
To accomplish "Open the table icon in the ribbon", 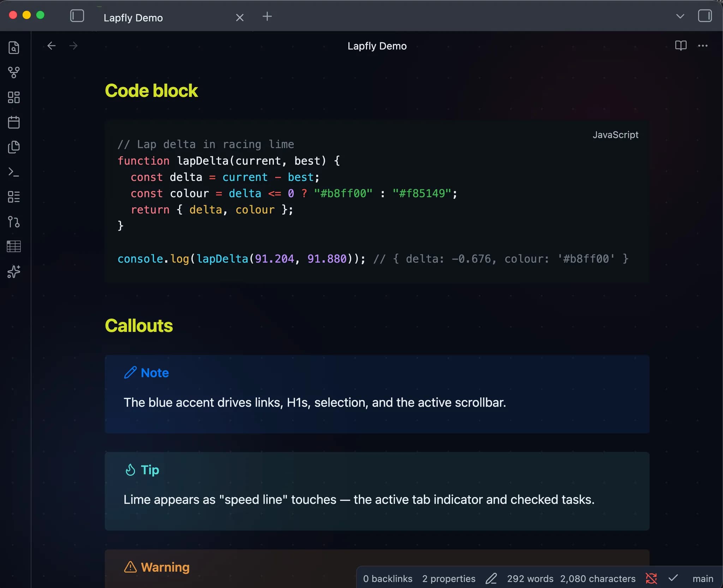I will pyautogui.click(x=14, y=246).
